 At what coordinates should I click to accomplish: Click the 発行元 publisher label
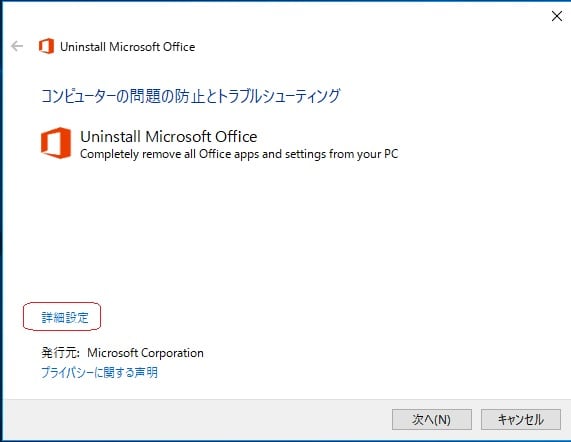tap(60, 353)
